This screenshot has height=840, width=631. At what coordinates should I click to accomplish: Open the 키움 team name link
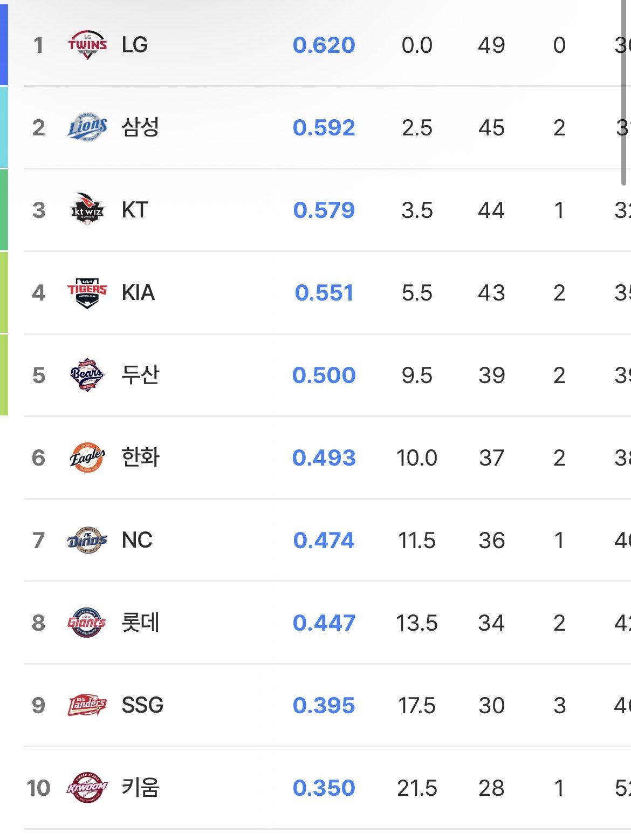pos(140,788)
